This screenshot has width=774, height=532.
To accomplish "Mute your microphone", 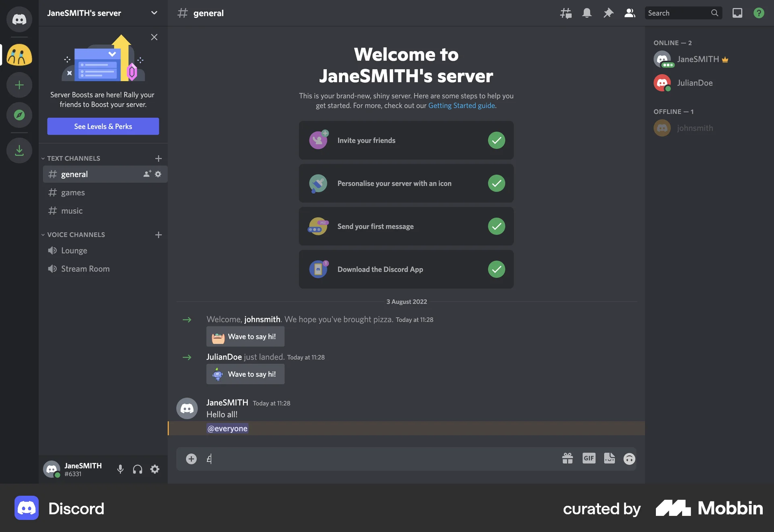I will pos(120,469).
